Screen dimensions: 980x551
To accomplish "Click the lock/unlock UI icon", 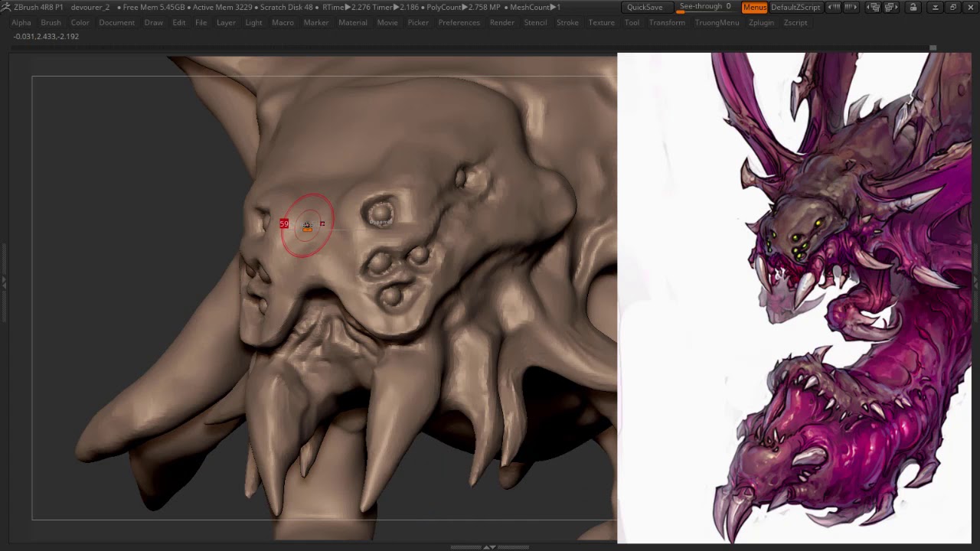I will click(913, 7).
